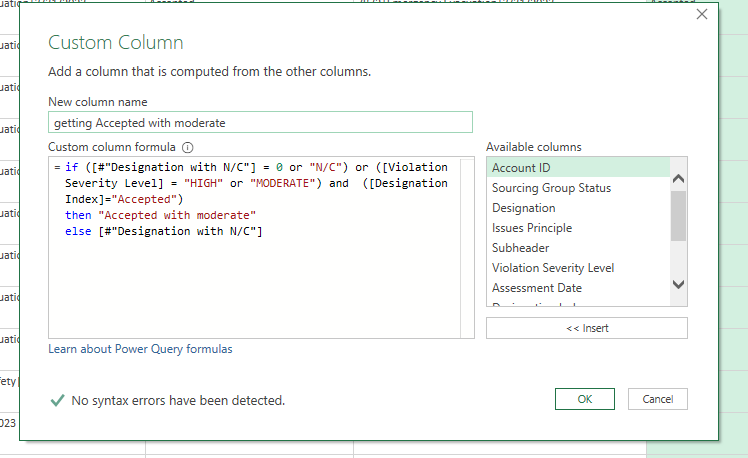The width and height of the screenshot is (748, 458).
Task: Click the "if" keyword in the formula
Action: (72, 167)
